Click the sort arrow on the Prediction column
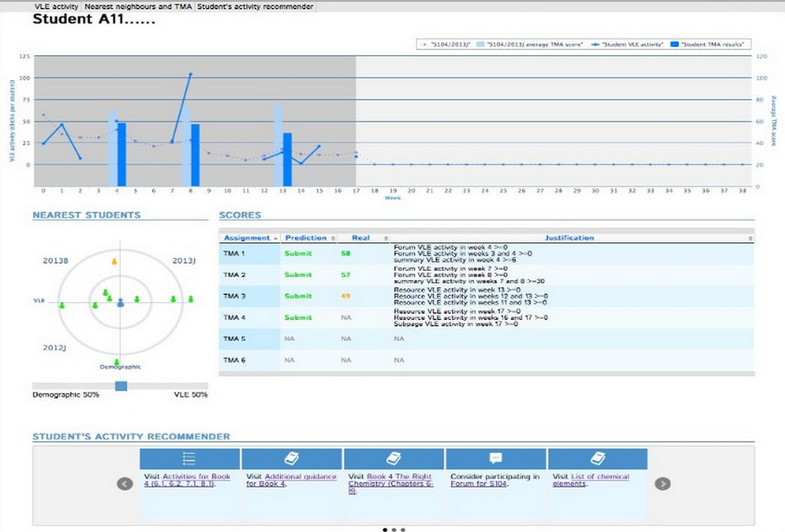The width and height of the screenshot is (785, 532). coord(331,237)
